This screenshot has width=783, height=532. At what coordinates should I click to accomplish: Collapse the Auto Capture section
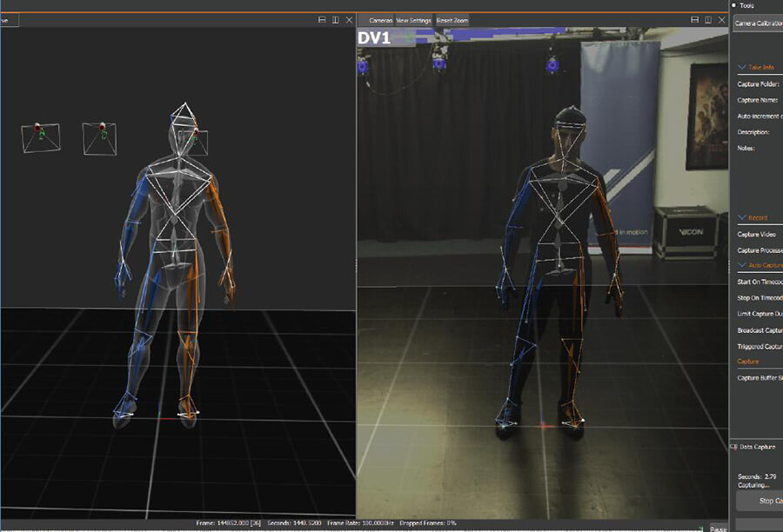coord(742,265)
